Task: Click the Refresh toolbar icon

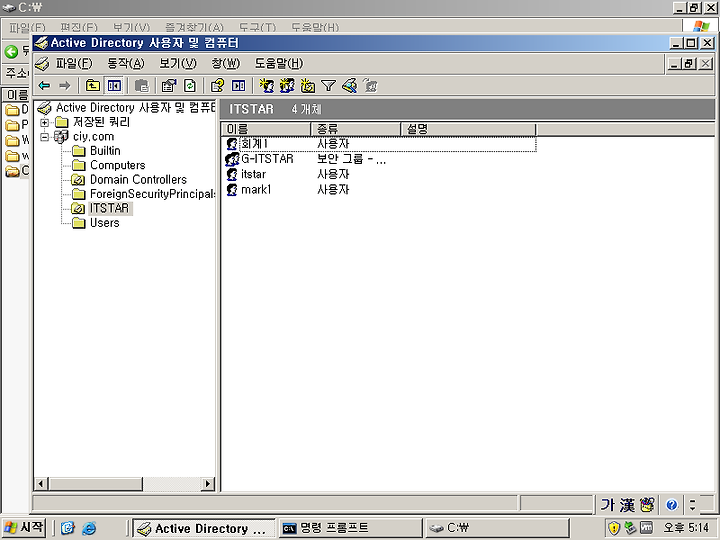Action: click(190, 86)
